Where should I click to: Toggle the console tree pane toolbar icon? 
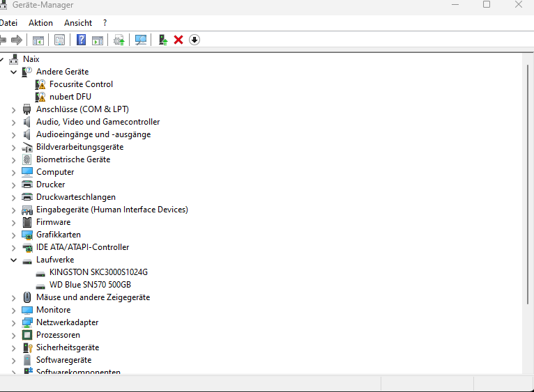pyautogui.click(x=38, y=40)
